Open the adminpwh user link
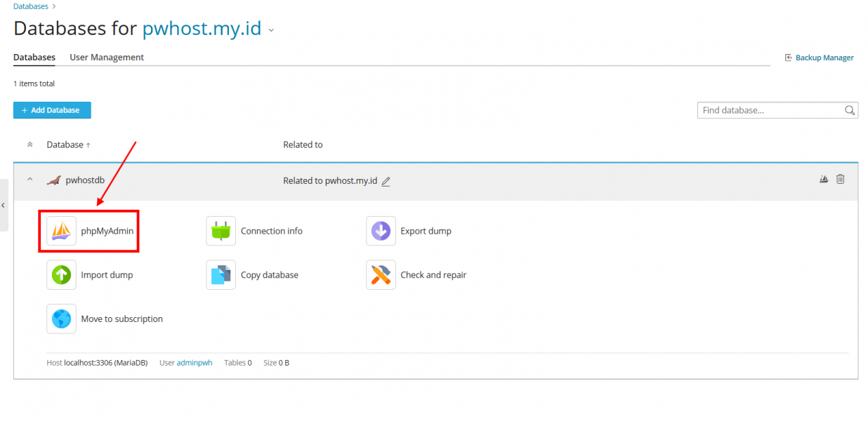 pyautogui.click(x=195, y=363)
